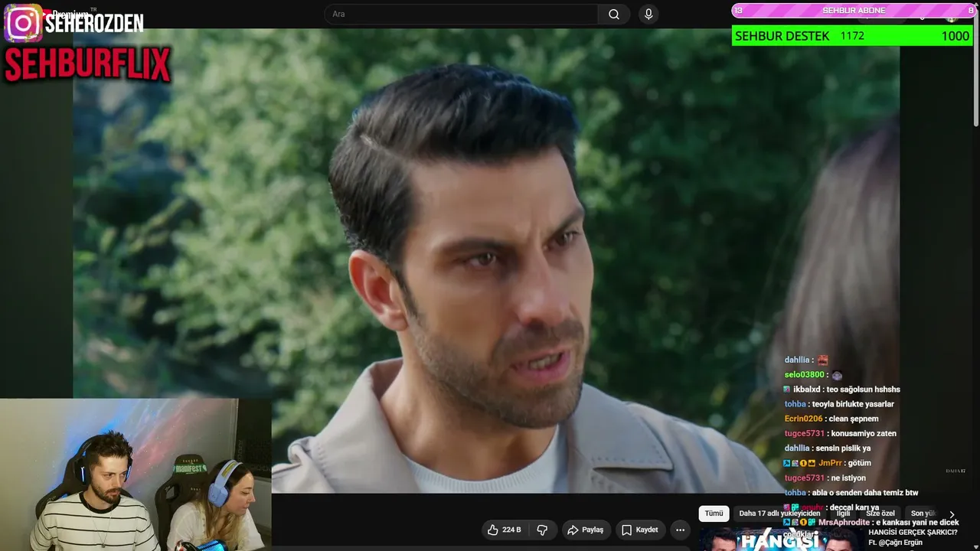Select the Tümü filter chip
The height and width of the screenshot is (551, 980).
point(714,514)
